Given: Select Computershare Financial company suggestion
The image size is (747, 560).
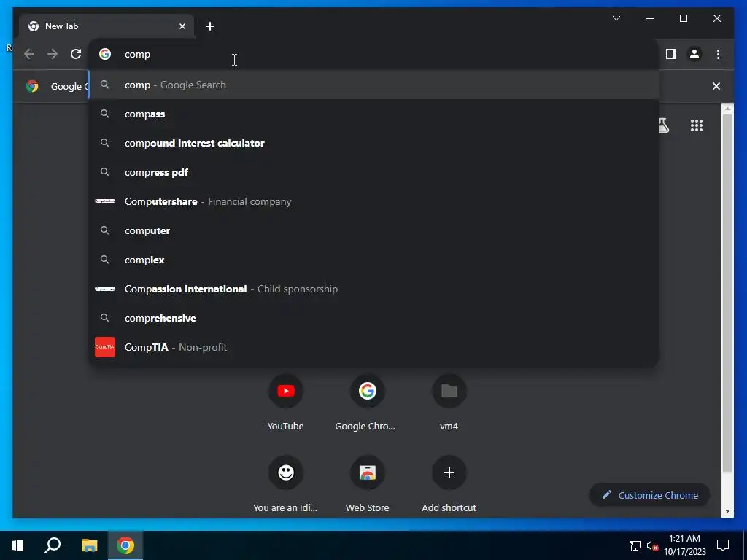Looking at the screenshot, I should [373, 201].
